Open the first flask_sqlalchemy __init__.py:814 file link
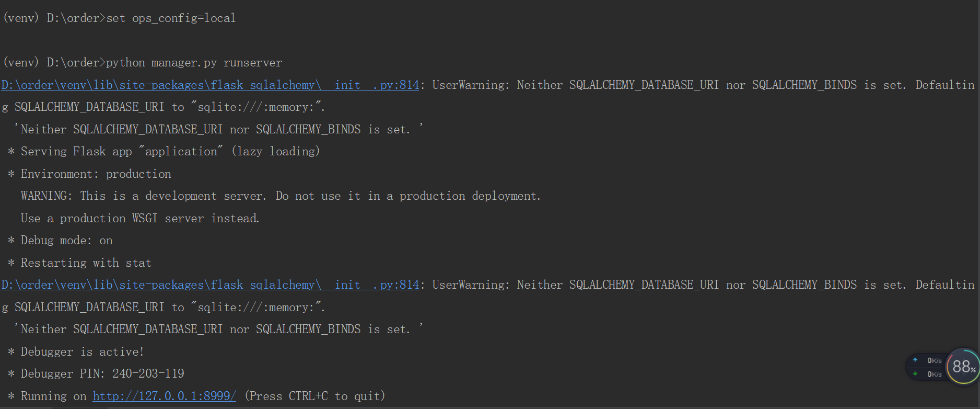The height and width of the screenshot is (409, 980). [210, 85]
